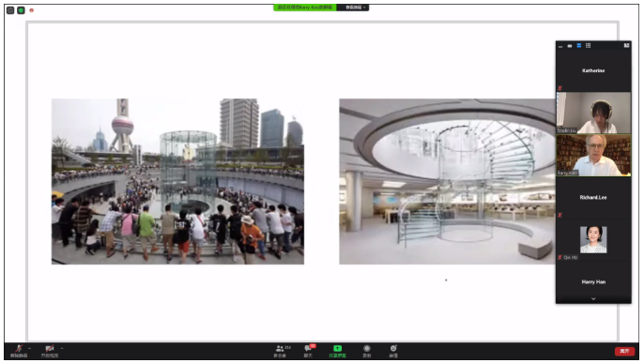The height and width of the screenshot is (363, 644).
Task: Switch video panel to grid gallery view
Action: (x=588, y=46)
